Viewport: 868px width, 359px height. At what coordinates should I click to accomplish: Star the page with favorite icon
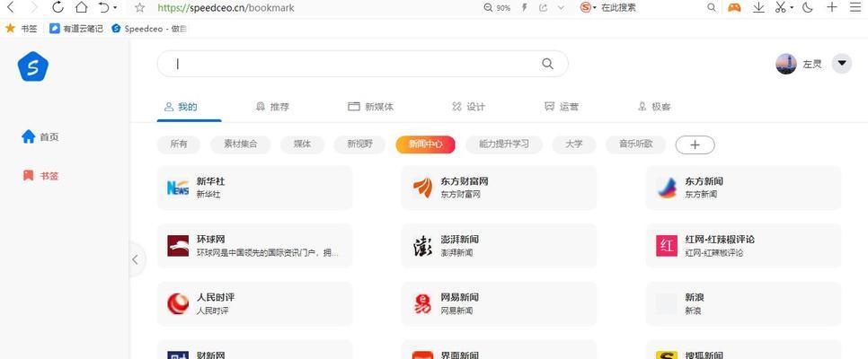point(140,8)
